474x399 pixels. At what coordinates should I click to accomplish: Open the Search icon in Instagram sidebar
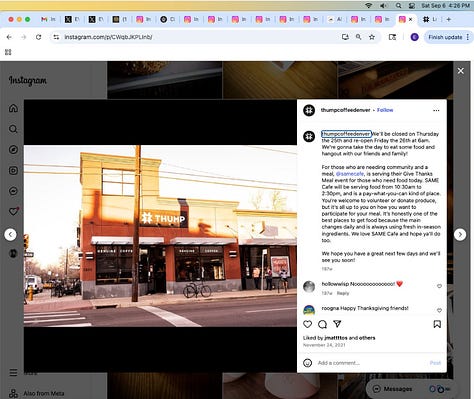point(13,129)
